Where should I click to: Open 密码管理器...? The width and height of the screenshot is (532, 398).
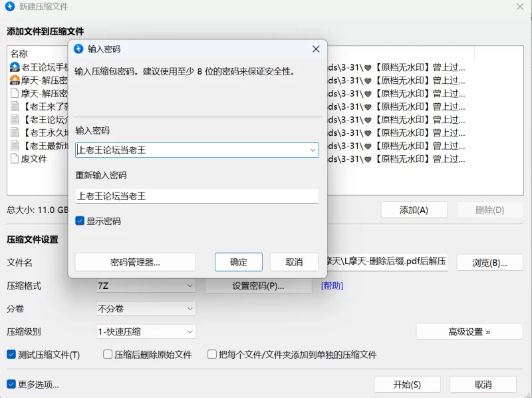tap(136, 262)
